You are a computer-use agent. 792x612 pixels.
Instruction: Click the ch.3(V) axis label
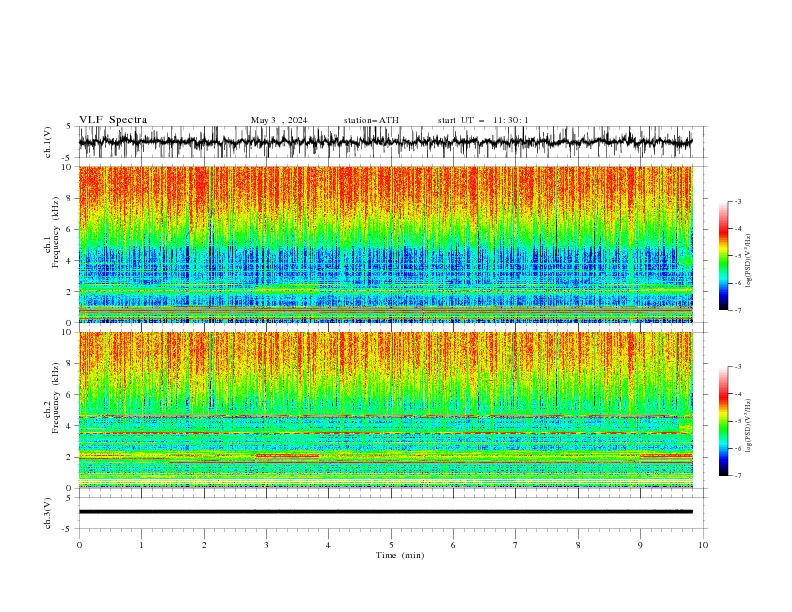pos(48,513)
